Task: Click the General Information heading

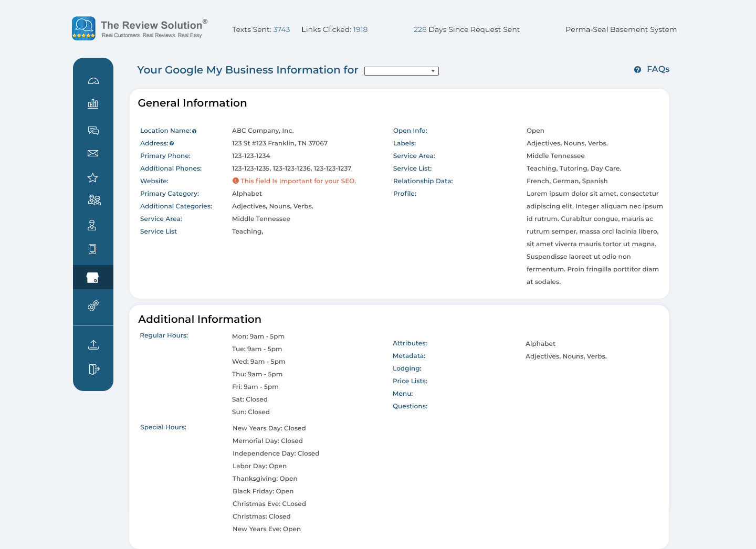Action: 192,103
